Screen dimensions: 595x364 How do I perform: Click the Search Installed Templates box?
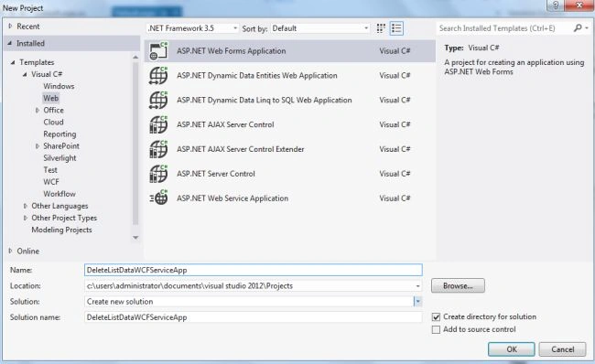pos(504,28)
